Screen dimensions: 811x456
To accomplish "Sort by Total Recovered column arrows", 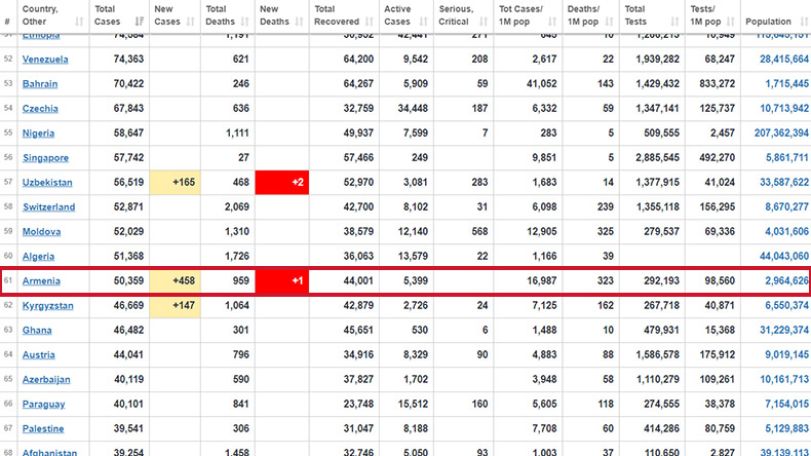I will [x=369, y=22].
